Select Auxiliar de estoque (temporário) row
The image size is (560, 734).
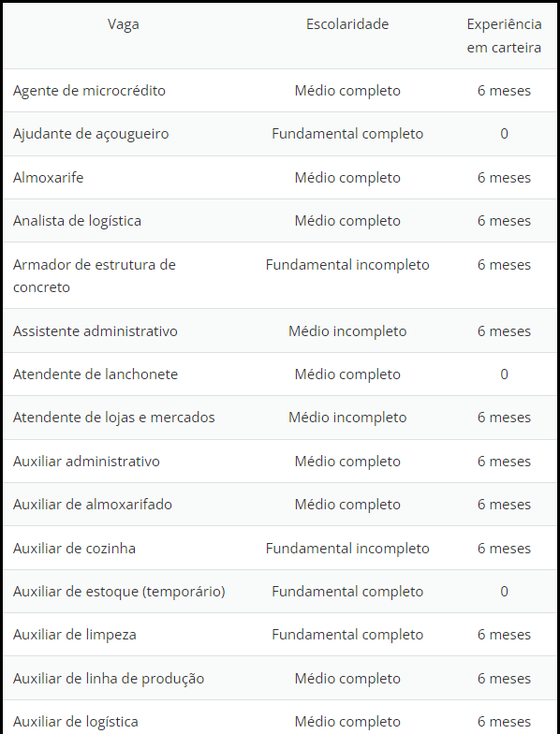[280, 592]
